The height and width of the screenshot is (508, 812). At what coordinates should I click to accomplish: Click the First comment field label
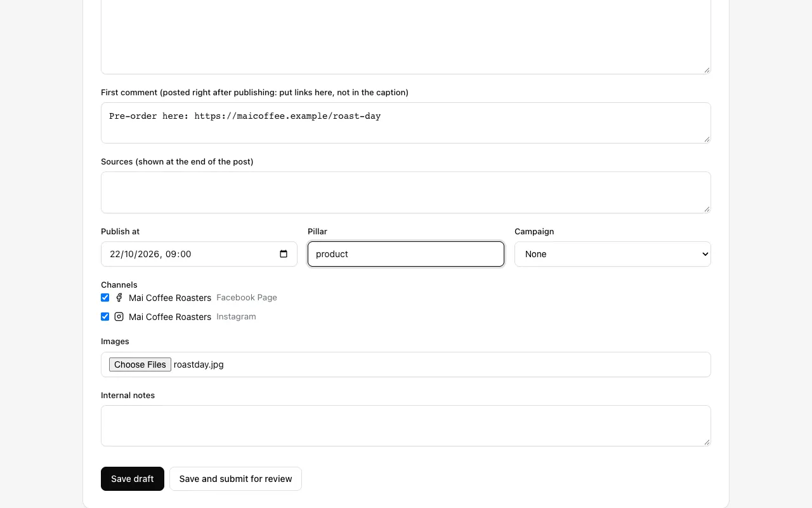coord(254,93)
